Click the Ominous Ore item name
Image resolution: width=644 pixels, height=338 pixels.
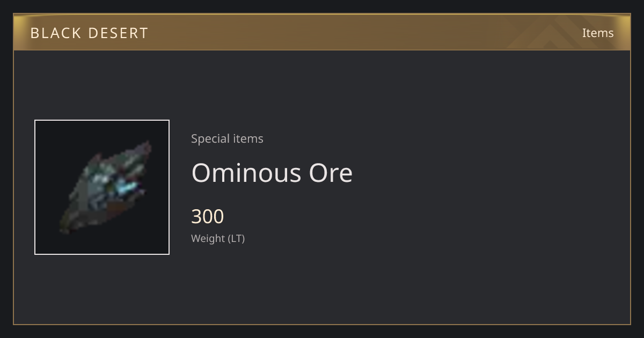click(x=272, y=173)
